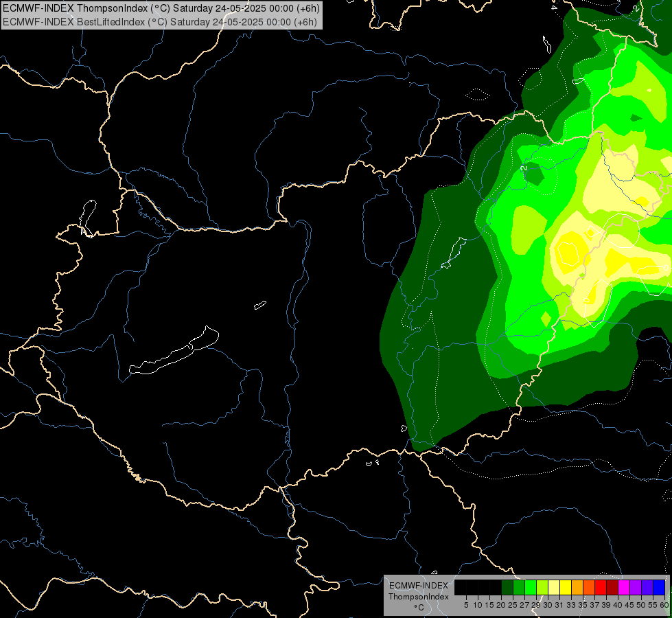Screen dimensions: 672x618
Task: Click the 'ThompsonIndex' label in the legend
Action: [419, 597]
